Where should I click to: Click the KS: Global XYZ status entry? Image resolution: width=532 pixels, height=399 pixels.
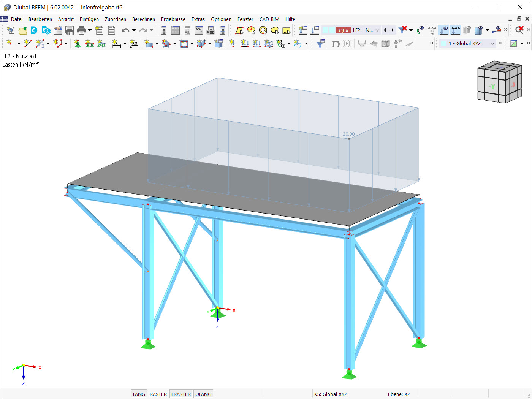tap(331, 394)
